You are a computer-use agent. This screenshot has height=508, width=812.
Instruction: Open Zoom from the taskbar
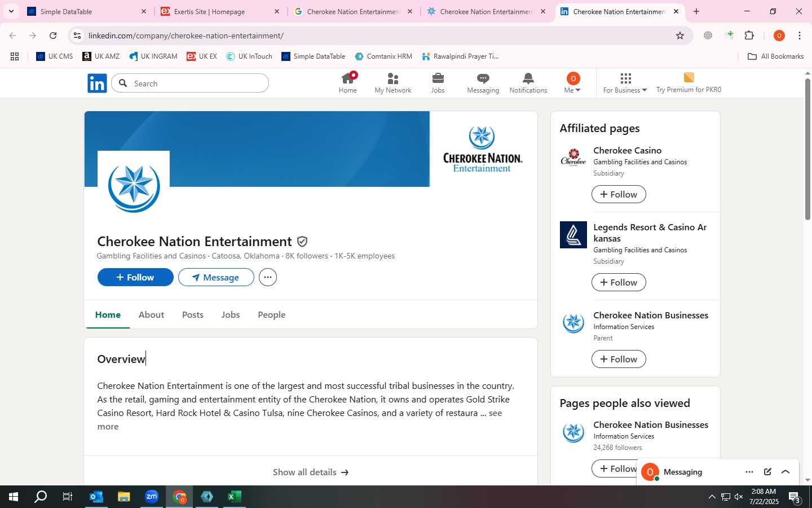(152, 497)
